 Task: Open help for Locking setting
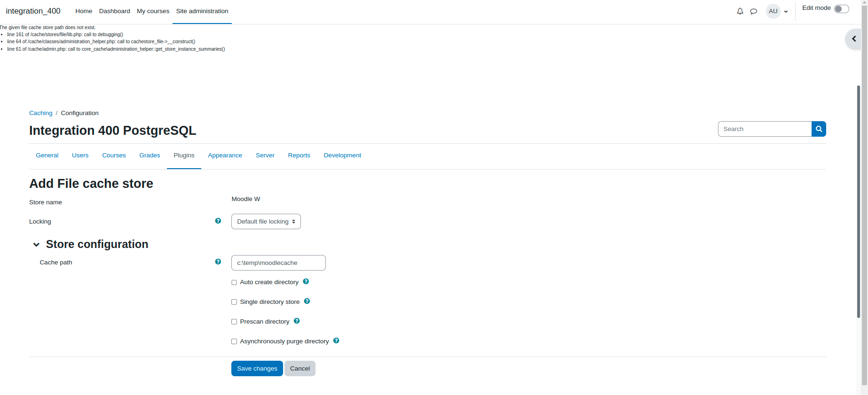[x=218, y=221]
